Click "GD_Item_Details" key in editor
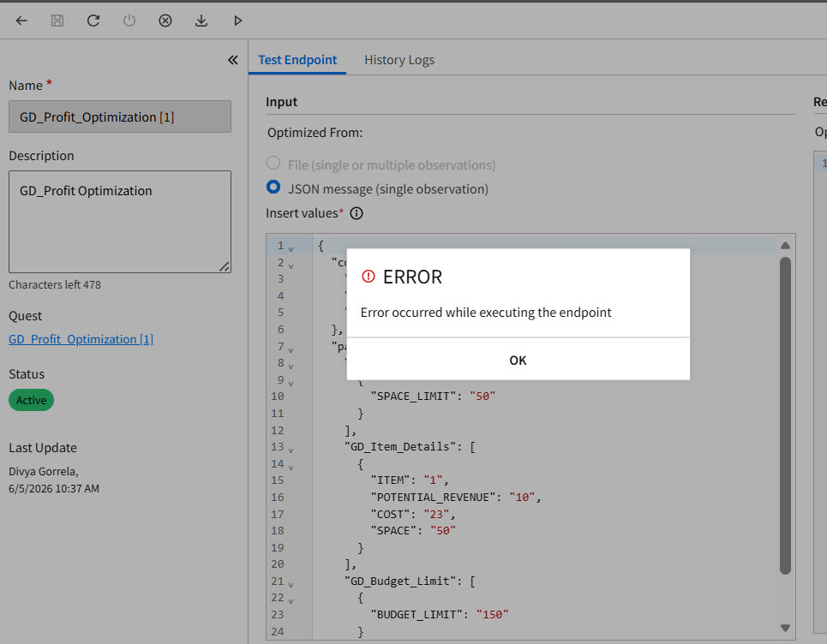Viewport: 827px width, 644px height. point(400,447)
